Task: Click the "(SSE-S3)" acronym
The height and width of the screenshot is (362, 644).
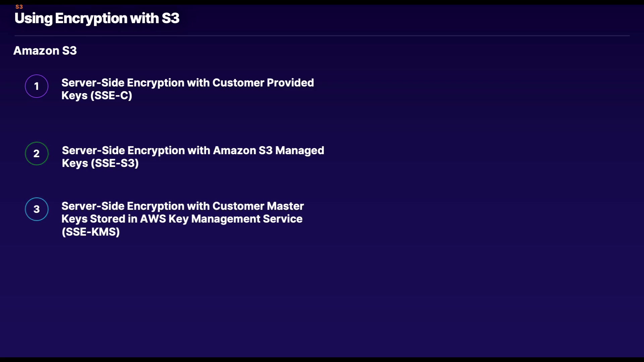Action: coord(114,163)
